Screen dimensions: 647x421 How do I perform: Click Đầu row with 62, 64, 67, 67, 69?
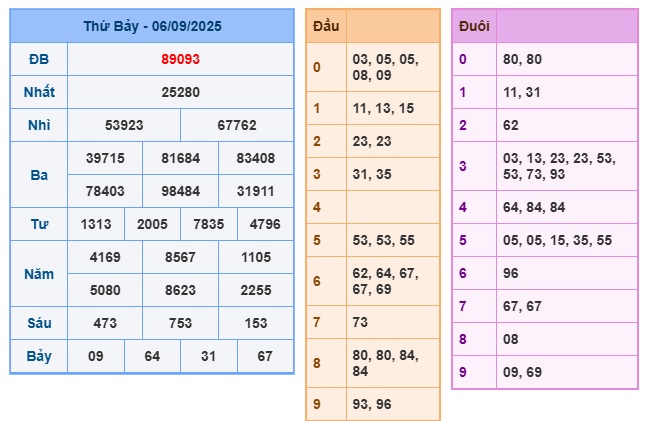click(x=391, y=281)
